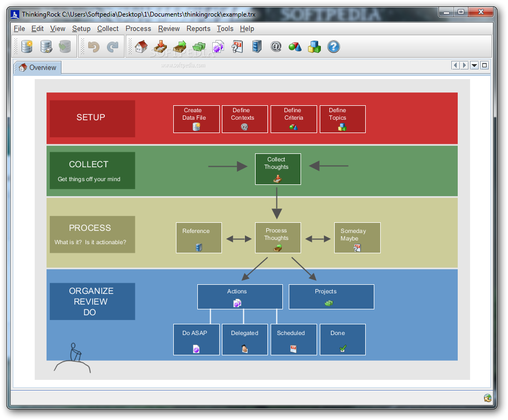
Task: Click the Delegated box
Action: [x=245, y=340]
